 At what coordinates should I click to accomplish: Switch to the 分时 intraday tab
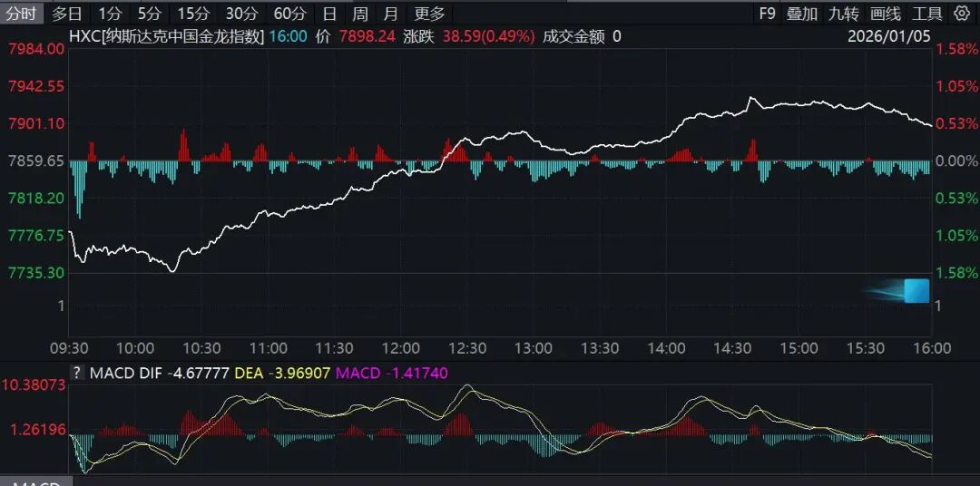tap(22, 14)
